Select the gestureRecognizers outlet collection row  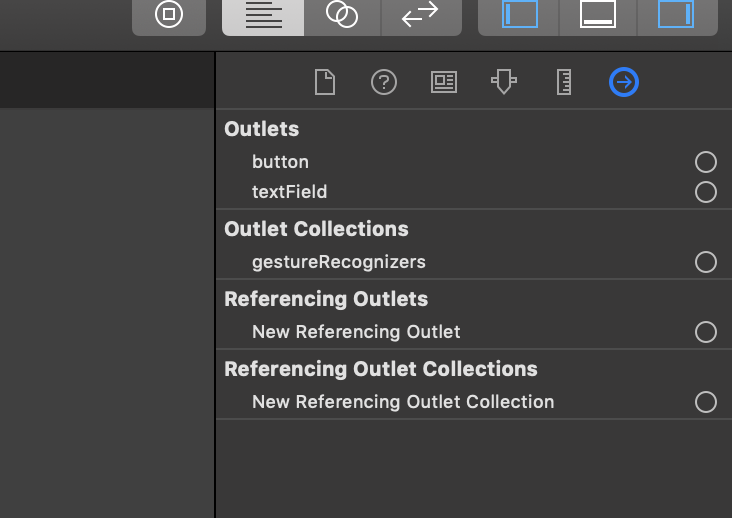pyautogui.click(x=474, y=262)
